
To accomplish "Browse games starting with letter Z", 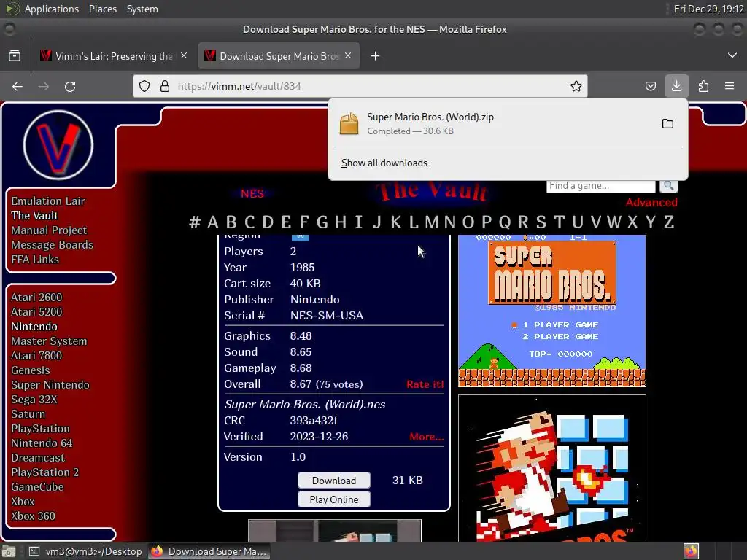I will pos(669,222).
